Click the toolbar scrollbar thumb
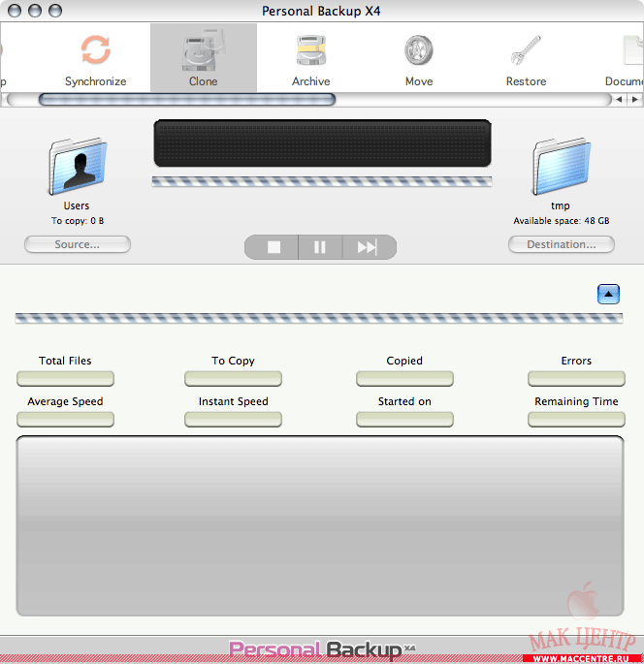Image resolution: width=644 pixels, height=664 pixels. click(187, 100)
